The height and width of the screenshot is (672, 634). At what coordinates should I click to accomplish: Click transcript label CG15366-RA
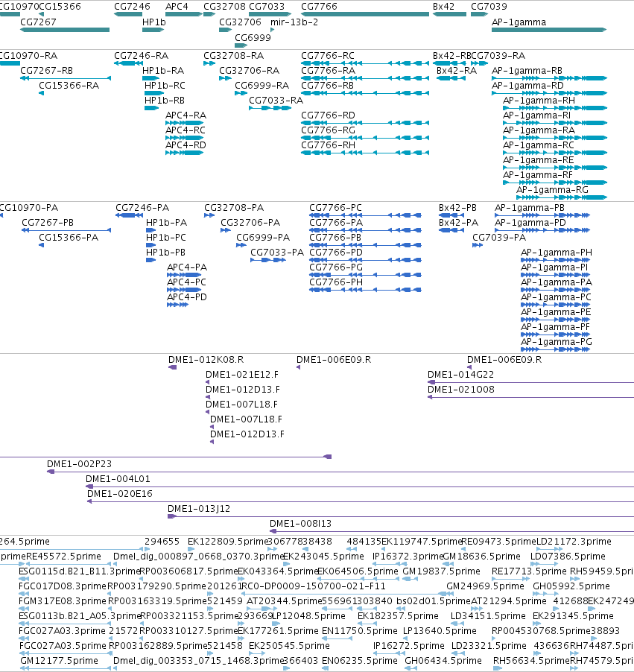tap(69, 86)
